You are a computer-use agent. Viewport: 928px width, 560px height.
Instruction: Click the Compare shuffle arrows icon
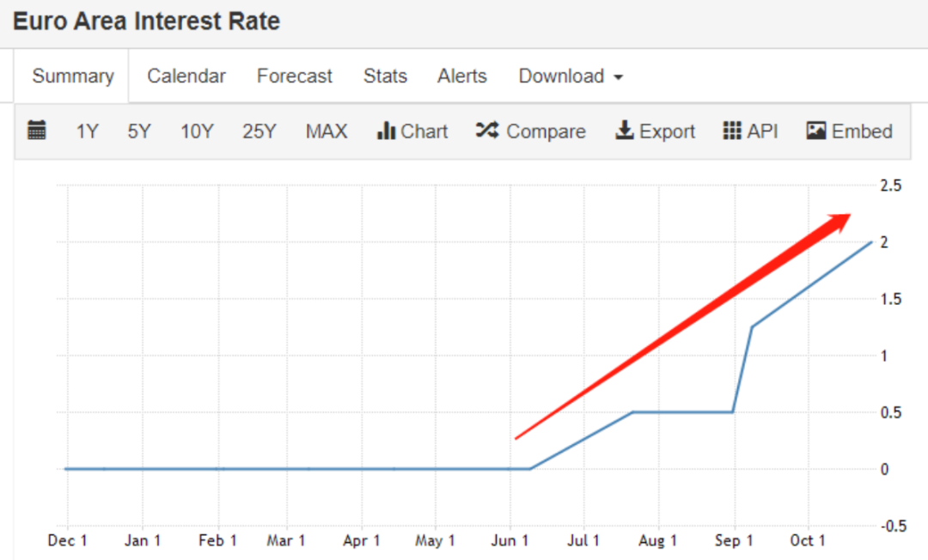coord(487,131)
